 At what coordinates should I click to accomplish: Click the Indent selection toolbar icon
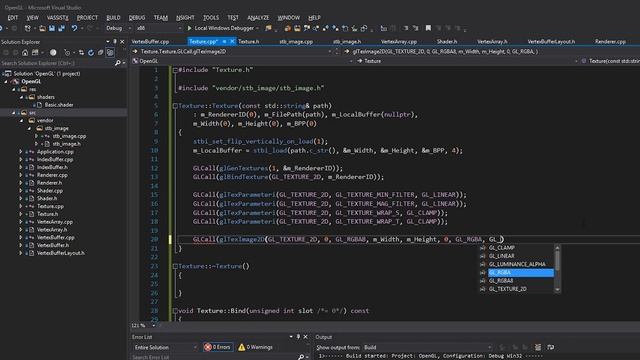coord(415,28)
